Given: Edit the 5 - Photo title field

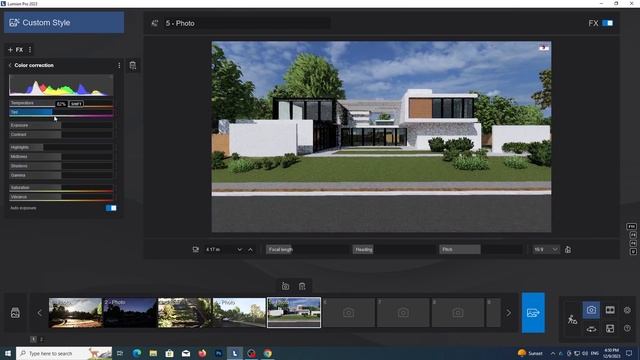Looking at the screenshot, I should (248, 23).
